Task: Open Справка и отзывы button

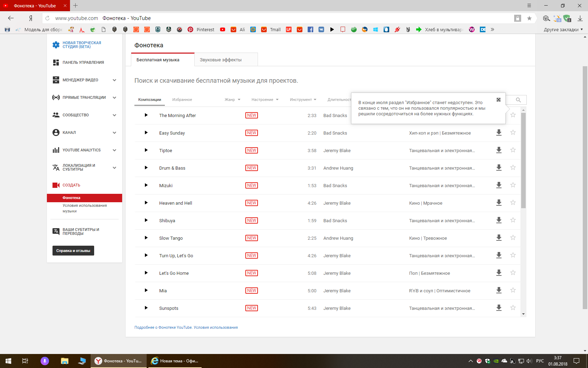Action: pos(73,251)
